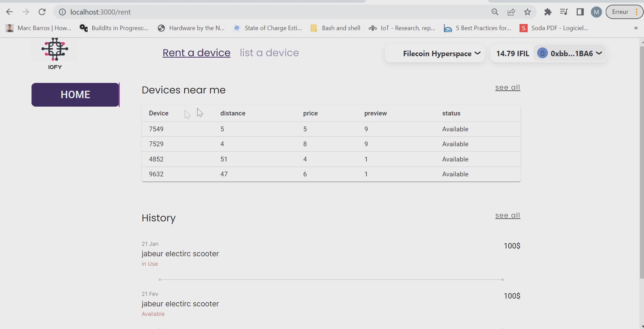The image size is (644, 329).
Task: Bookmark this page with the star icon
Action: [x=527, y=12]
